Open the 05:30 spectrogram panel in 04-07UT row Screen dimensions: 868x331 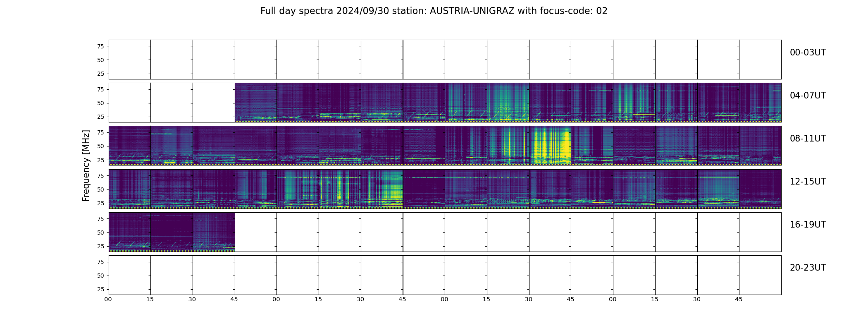382,103
